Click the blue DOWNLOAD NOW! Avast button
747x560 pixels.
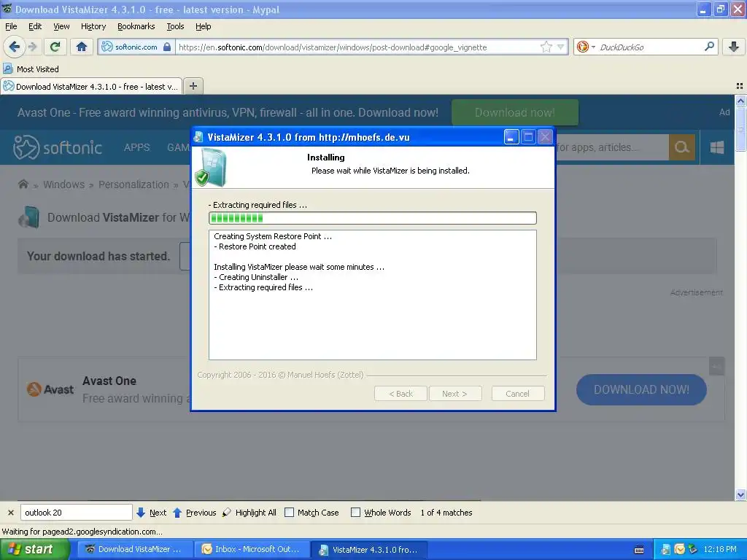pos(641,389)
